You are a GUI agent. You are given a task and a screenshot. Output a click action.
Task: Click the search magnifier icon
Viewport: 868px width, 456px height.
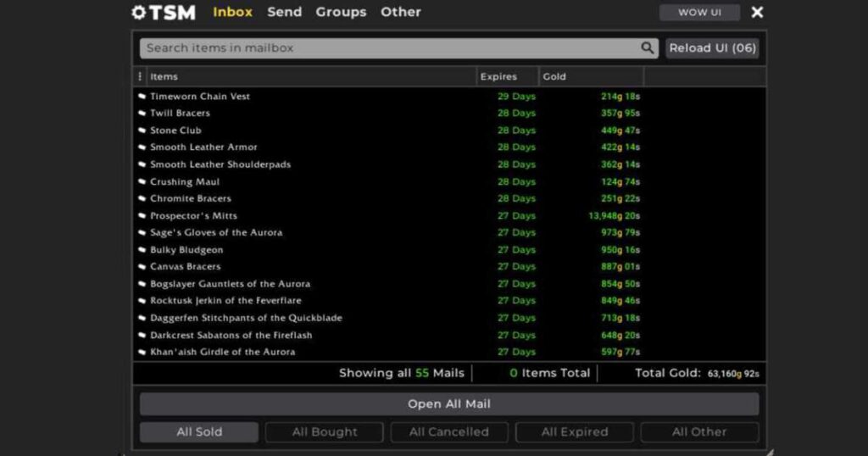tap(648, 48)
